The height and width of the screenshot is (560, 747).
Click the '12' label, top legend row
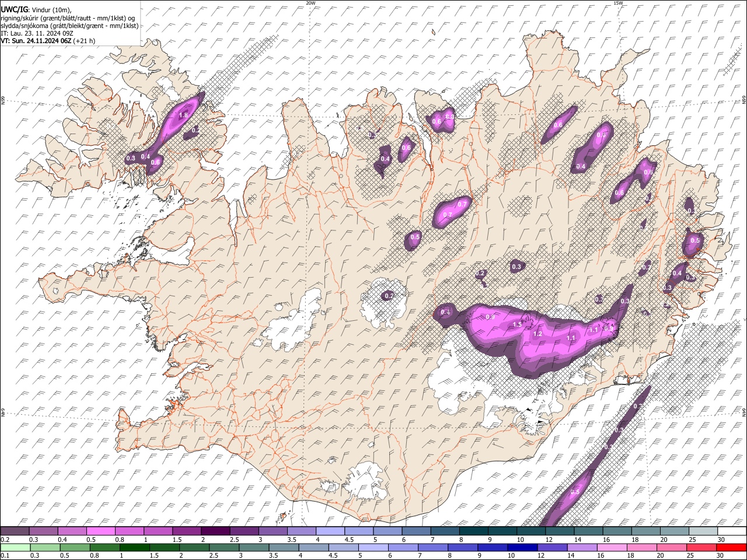549,540
